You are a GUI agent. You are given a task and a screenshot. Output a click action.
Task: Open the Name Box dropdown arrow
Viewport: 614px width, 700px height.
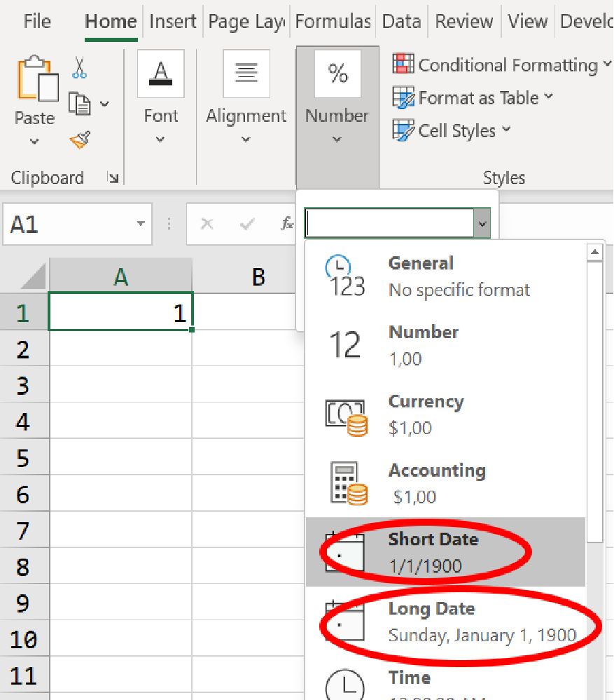click(141, 223)
